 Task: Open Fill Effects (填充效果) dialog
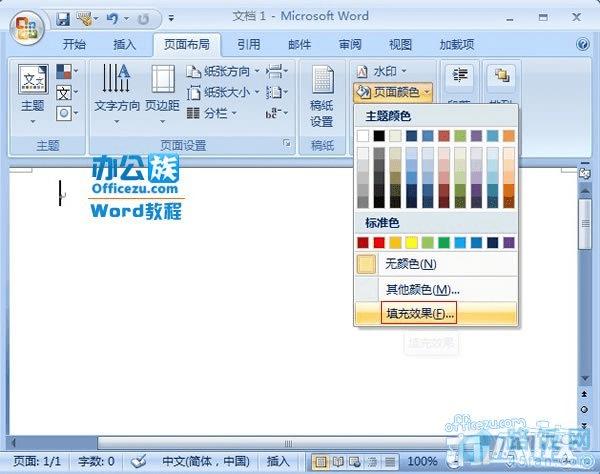pos(436,314)
